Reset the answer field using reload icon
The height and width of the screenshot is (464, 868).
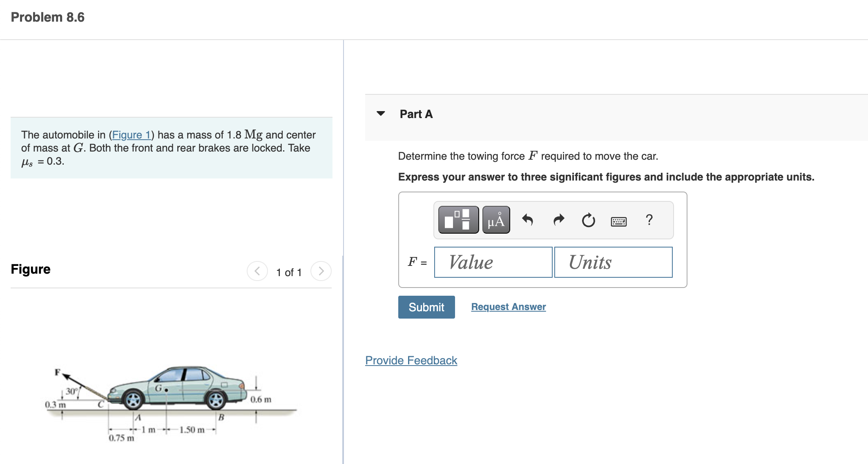click(588, 220)
